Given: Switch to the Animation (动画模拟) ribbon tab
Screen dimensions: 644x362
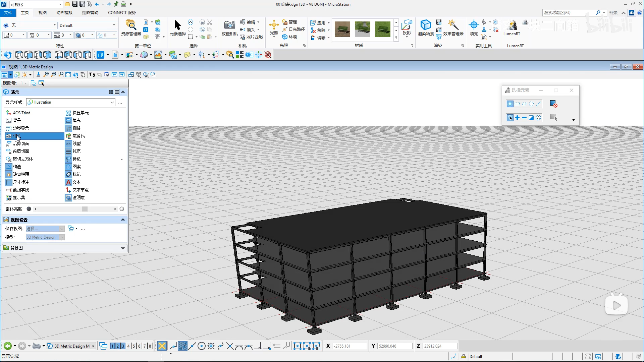Looking at the screenshot, I should coord(64,12).
